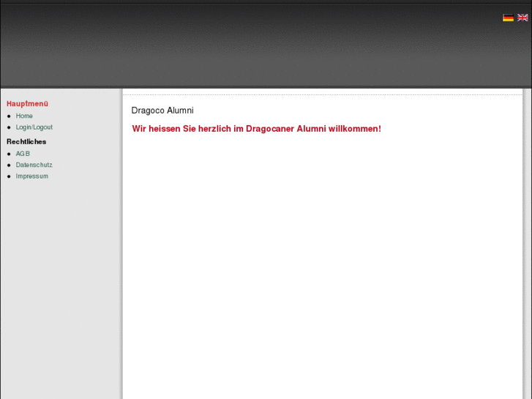Viewport: 532px width, 399px height.
Task: Open the Datenschutz link
Action: [34, 165]
